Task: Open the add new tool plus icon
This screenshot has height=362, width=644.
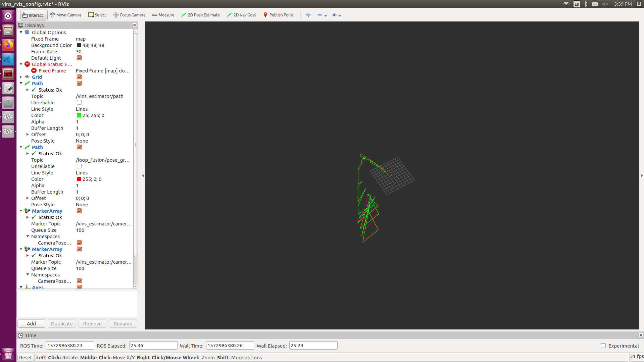Action: [x=308, y=15]
